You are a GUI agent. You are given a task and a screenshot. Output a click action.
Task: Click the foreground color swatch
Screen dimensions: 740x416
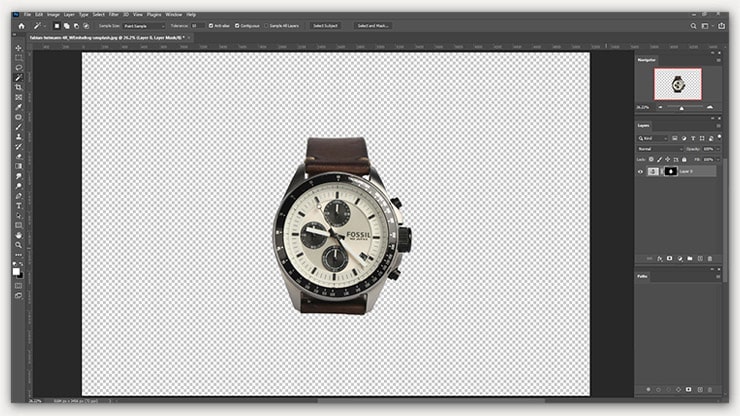tap(16, 272)
